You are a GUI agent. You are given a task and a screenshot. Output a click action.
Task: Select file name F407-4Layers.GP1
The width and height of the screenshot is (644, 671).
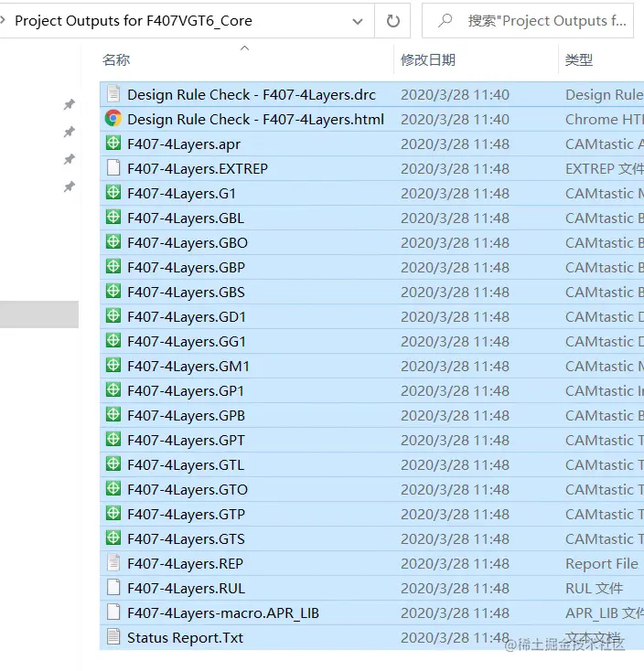(186, 390)
